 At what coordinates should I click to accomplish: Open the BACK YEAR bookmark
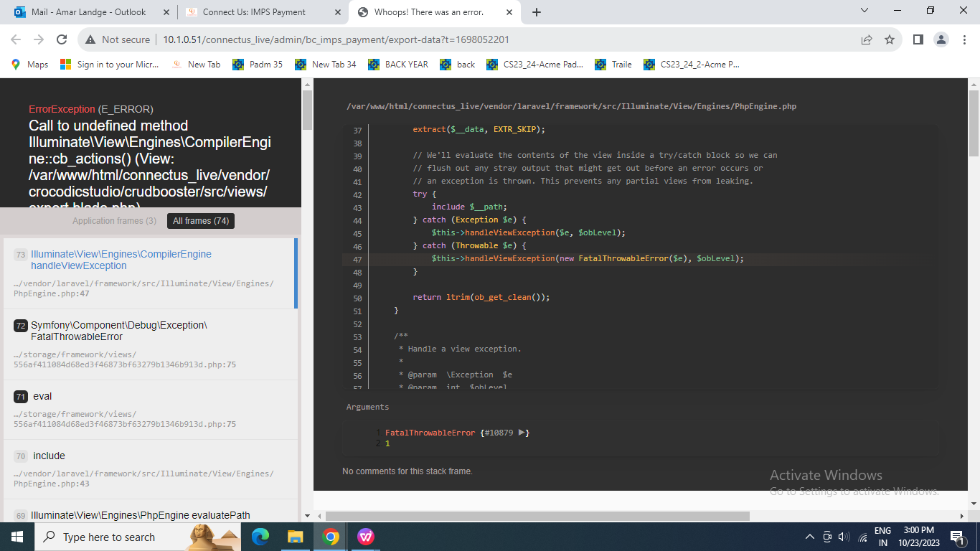[398, 64]
